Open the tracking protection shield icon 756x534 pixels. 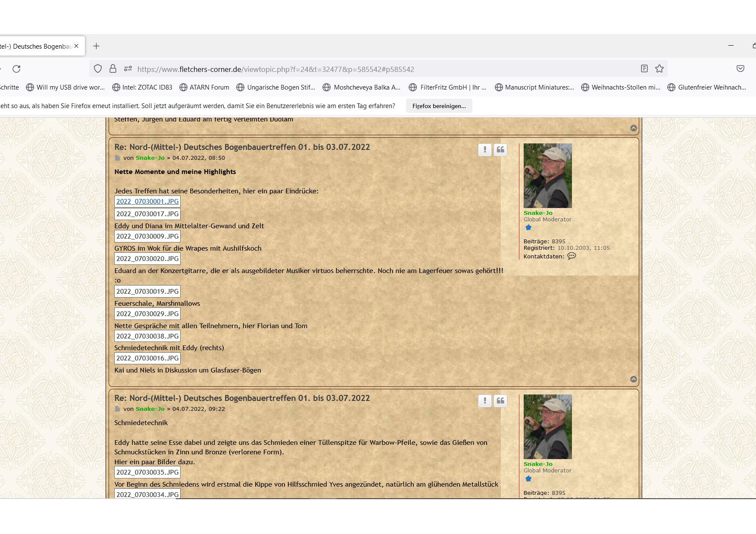98,69
